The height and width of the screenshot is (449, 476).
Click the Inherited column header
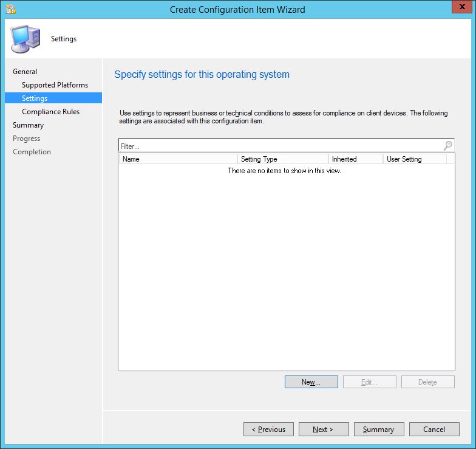(x=356, y=159)
